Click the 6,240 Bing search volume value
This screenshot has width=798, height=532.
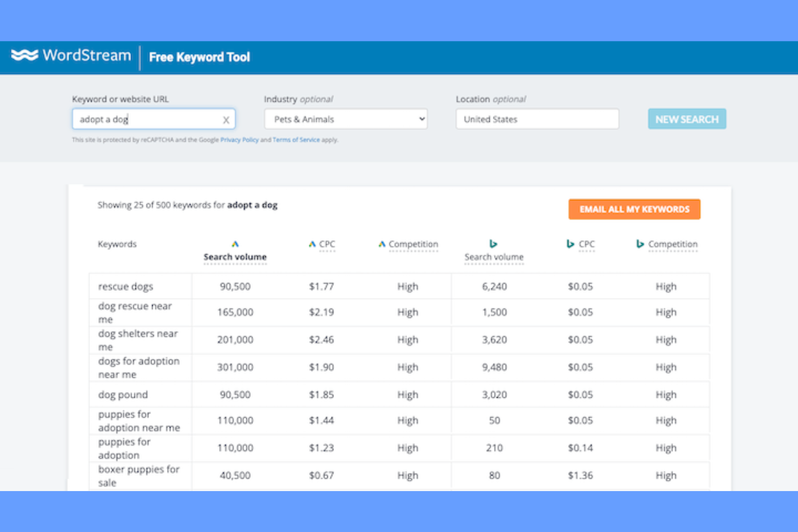[x=494, y=286]
